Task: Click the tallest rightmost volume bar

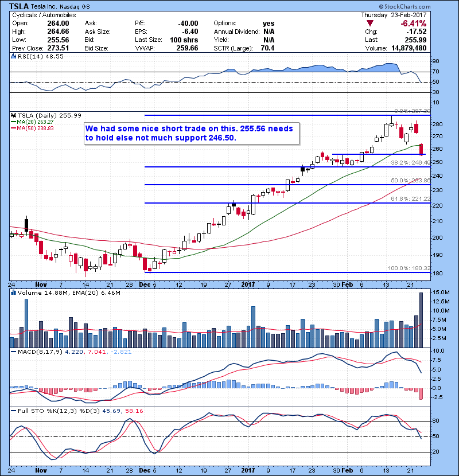Action: 421,319
